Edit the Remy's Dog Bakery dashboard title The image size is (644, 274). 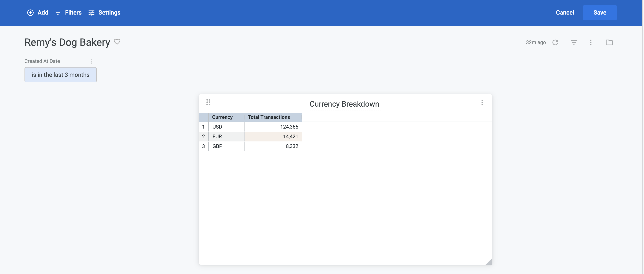67,42
